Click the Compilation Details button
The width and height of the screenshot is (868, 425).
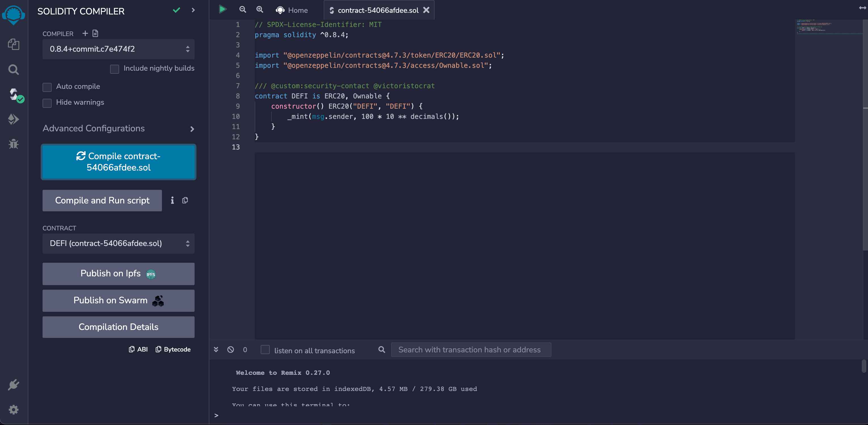(119, 327)
